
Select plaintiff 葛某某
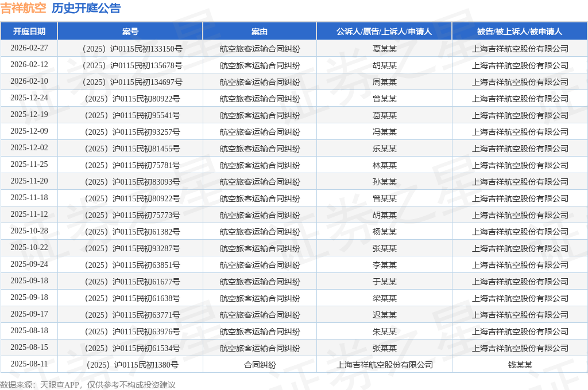click(384, 115)
